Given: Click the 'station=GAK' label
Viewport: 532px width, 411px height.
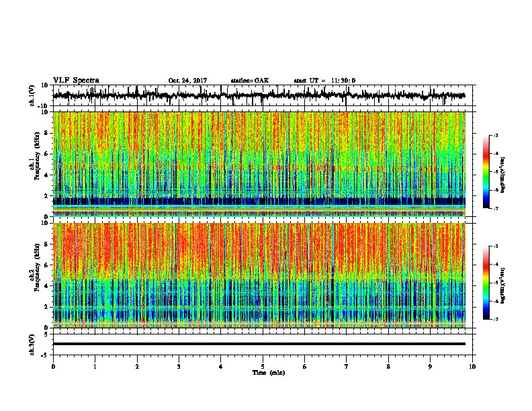Looking at the screenshot, I should pyautogui.click(x=250, y=81).
